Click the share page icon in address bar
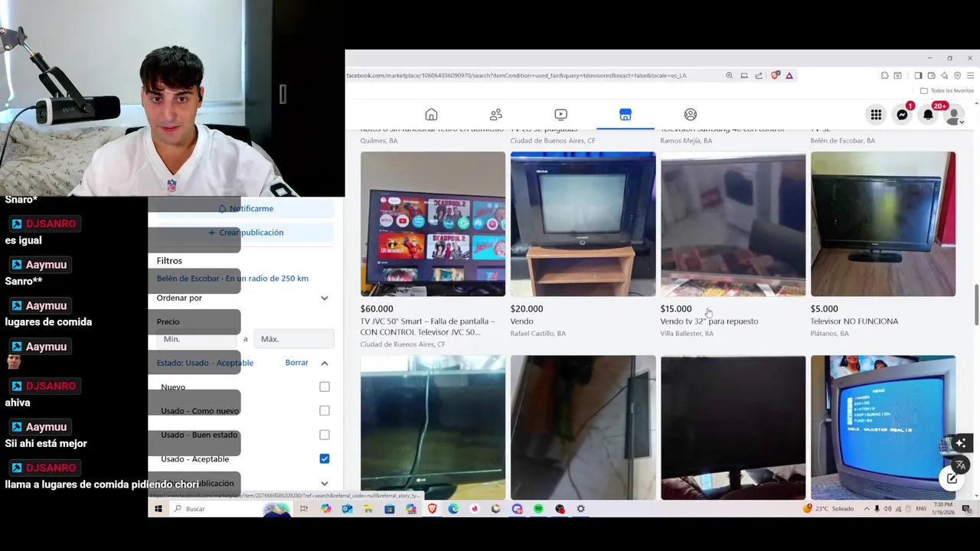 click(x=759, y=76)
